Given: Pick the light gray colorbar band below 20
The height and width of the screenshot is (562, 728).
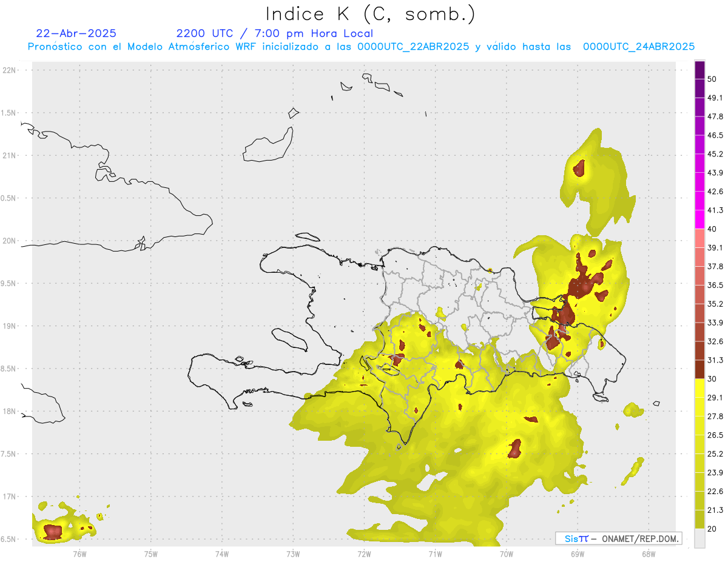Looking at the screenshot, I should point(699,538).
